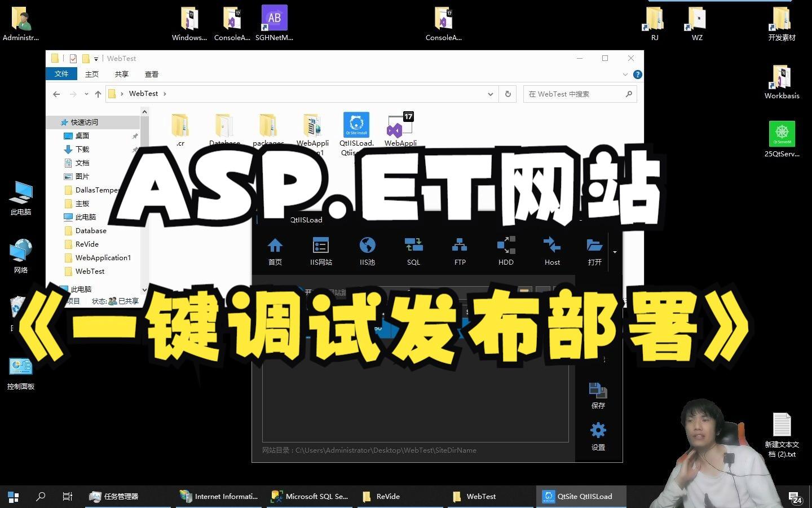This screenshot has width=812, height=508.
Task: Open Windows Start menu
Action: tap(14, 497)
